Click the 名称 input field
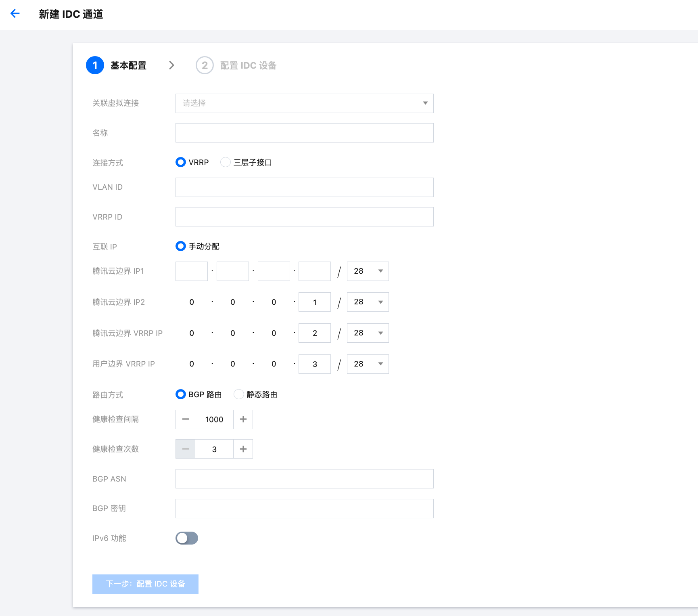The image size is (698, 616). click(304, 133)
